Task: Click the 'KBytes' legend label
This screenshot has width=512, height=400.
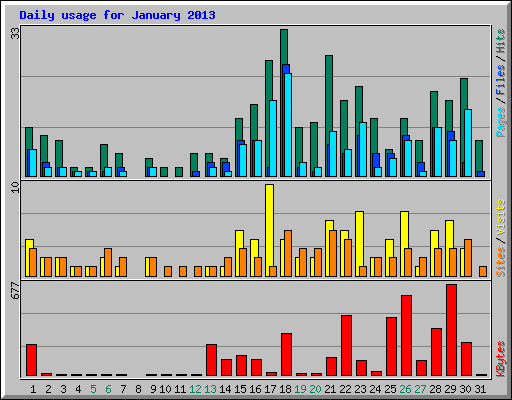Action: point(500,359)
